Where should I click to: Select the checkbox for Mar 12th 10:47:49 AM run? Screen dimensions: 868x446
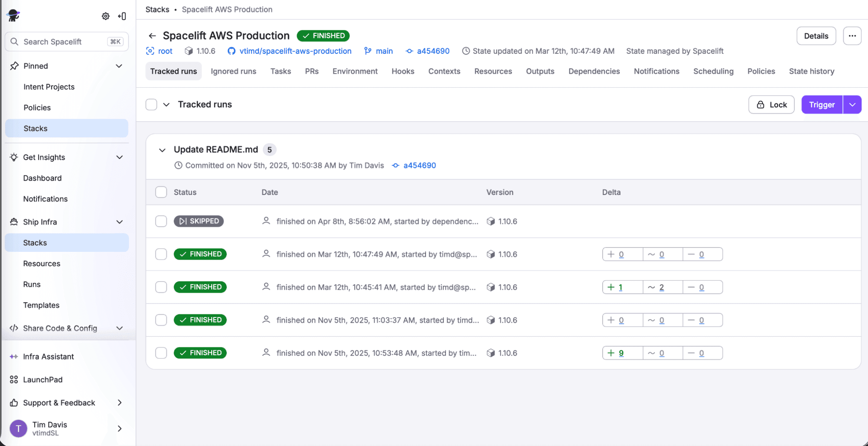[x=161, y=254]
